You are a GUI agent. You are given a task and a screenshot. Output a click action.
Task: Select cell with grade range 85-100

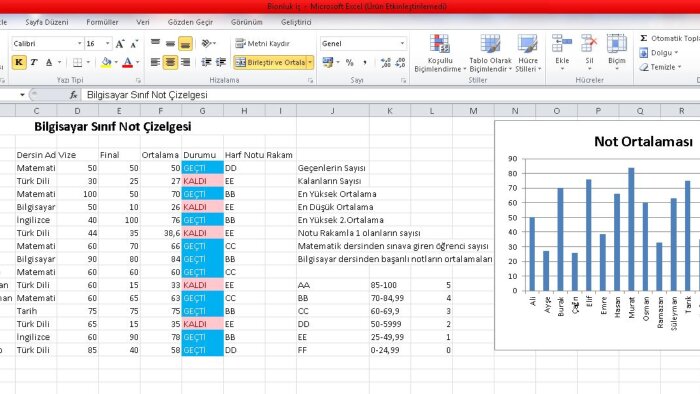[x=390, y=285]
